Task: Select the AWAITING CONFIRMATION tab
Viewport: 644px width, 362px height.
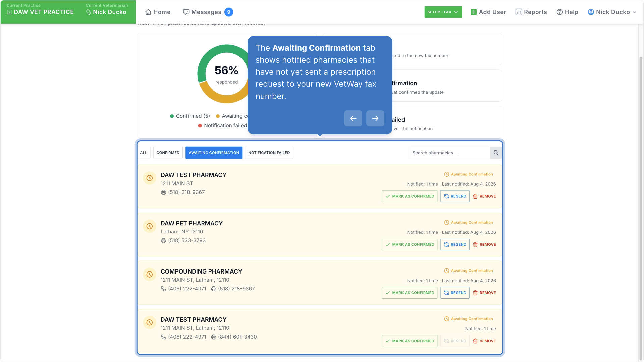Action: [214, 153]
